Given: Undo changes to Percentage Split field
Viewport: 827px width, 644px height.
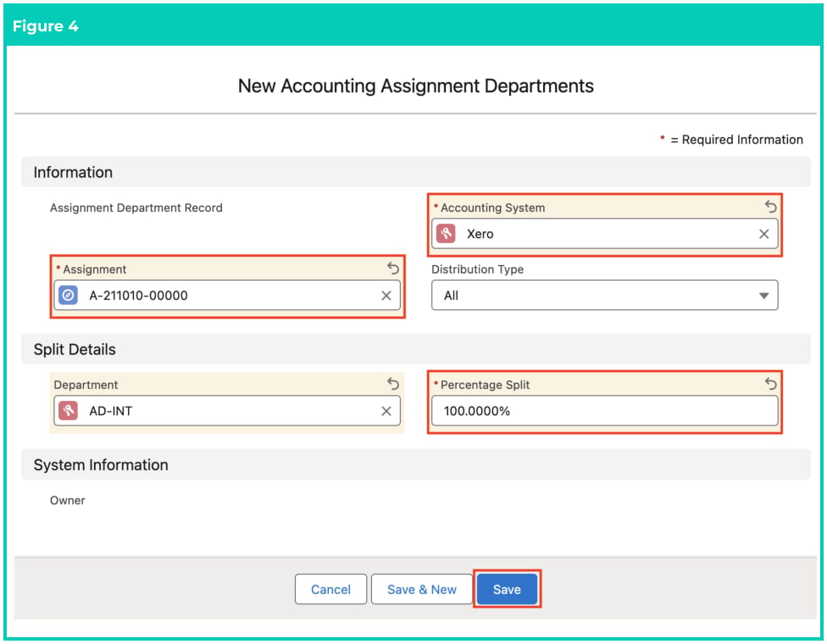Looking at the screenshot, I should coord(770,384).
